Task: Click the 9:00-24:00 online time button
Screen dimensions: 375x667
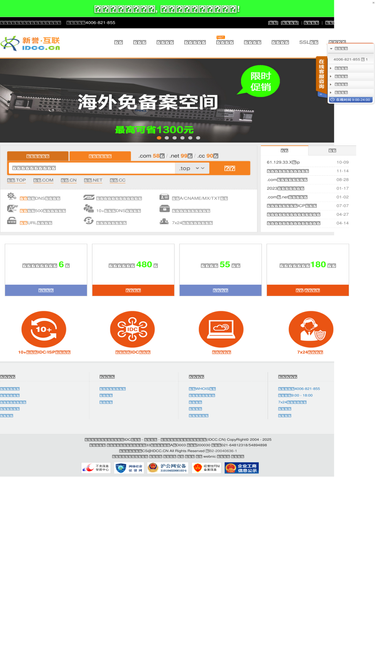Action: coord(351,100)
